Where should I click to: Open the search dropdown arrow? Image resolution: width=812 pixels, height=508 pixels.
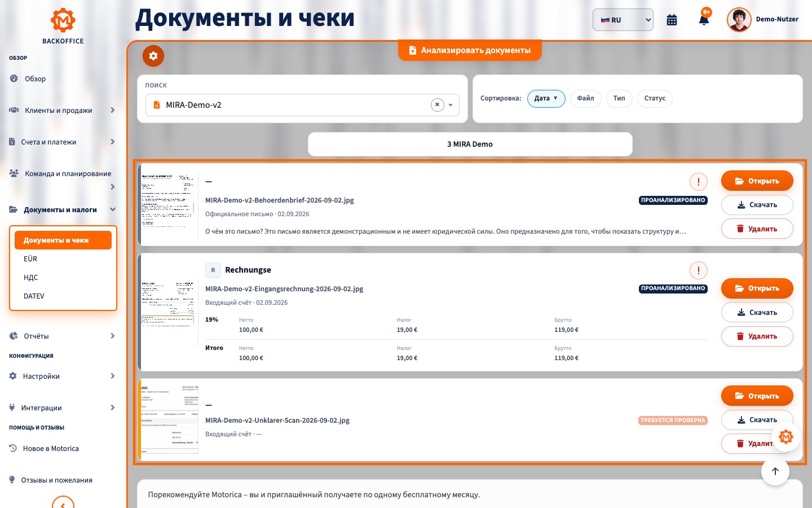pyautogui.click(x=451, y=105)
